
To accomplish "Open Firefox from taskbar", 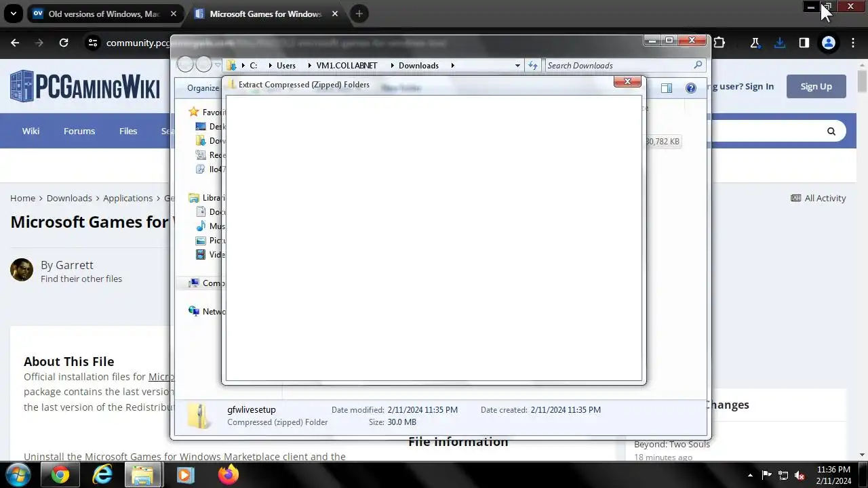I will pos(228,475).
